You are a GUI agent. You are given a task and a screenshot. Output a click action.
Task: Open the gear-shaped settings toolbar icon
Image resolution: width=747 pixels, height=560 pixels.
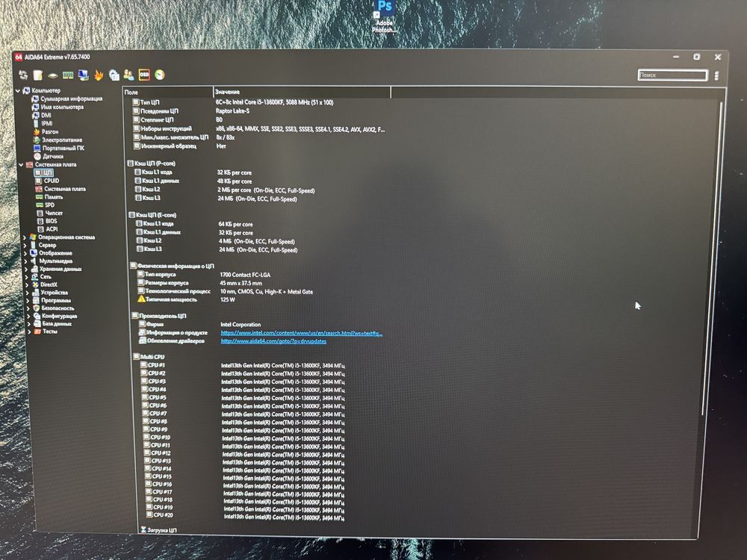(114, 75)
